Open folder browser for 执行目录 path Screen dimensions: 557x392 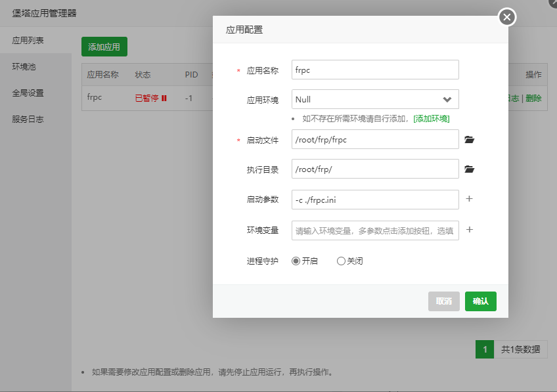tap(469, 169)
